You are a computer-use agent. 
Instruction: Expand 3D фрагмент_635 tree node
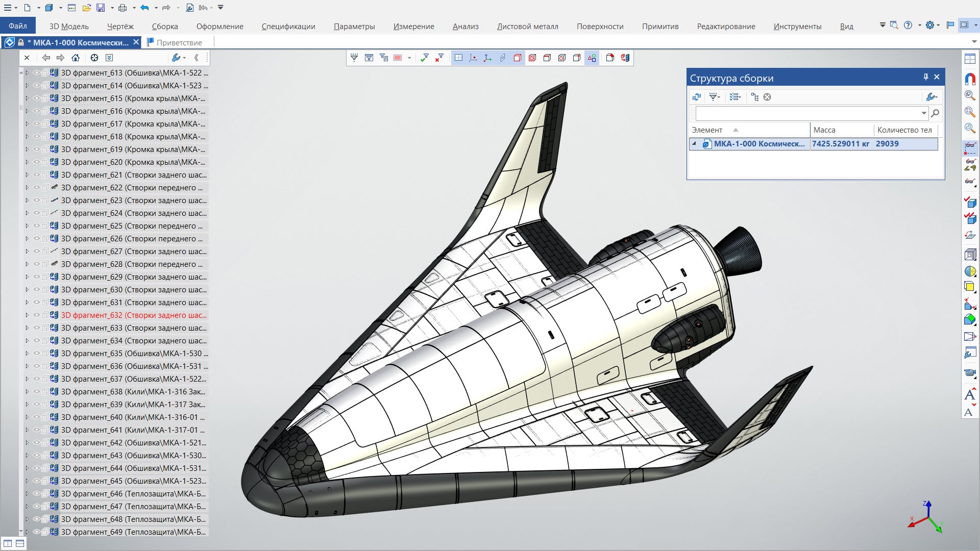[x=27, y=354]
